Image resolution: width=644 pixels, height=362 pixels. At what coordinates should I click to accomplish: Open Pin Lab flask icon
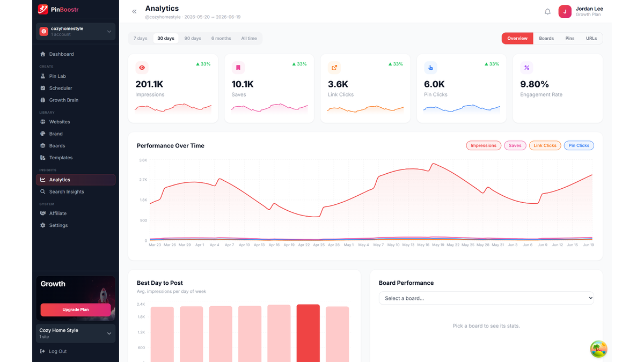click(43, 76)
